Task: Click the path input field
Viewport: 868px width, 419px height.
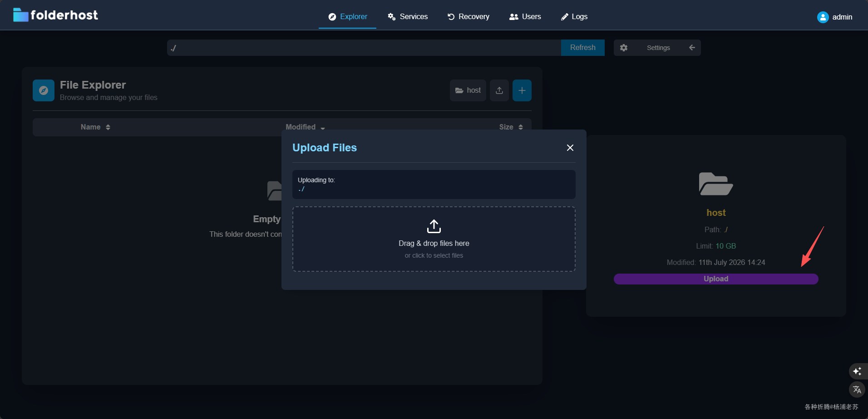Action: pyautogui.click(x=364, y=48)
